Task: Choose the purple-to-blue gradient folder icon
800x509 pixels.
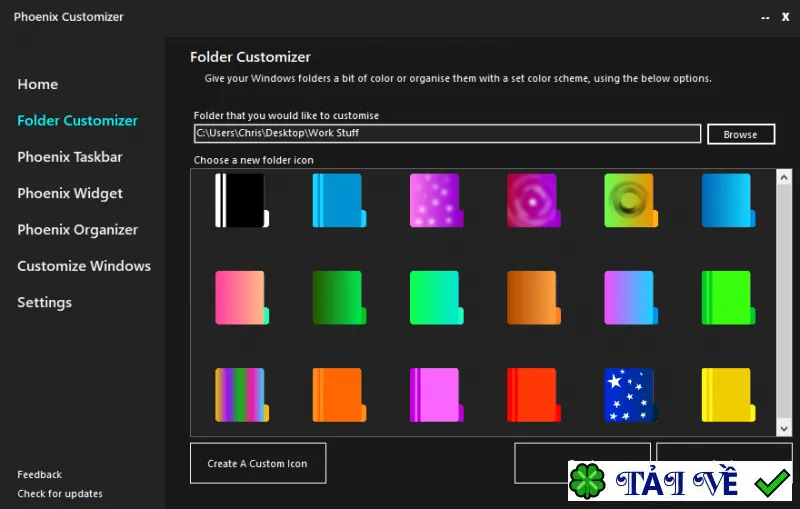Action: coord(631,298)
